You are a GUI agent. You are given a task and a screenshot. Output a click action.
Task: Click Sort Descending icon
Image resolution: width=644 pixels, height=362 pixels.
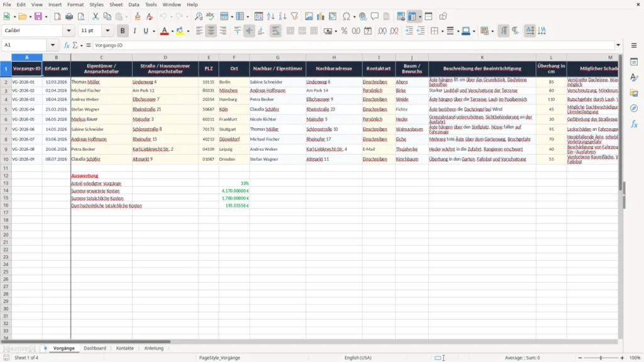[x=282, y=16]
